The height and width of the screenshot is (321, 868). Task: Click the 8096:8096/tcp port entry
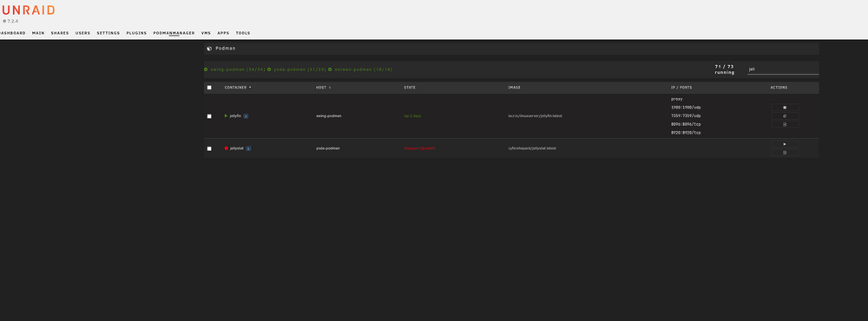coord(686,125)
